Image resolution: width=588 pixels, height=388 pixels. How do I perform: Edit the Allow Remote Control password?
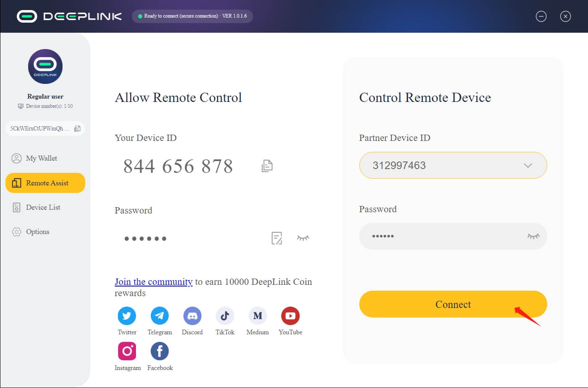click(277, 238)
